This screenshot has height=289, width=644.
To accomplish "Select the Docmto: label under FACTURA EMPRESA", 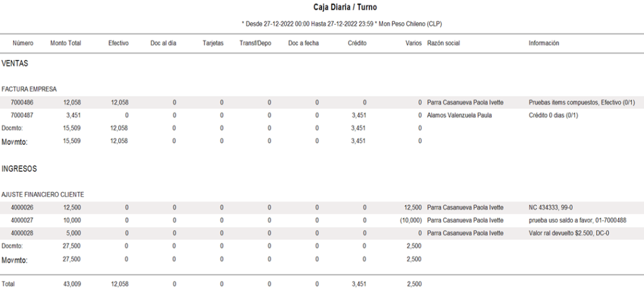I will click(x=12, y=128).
